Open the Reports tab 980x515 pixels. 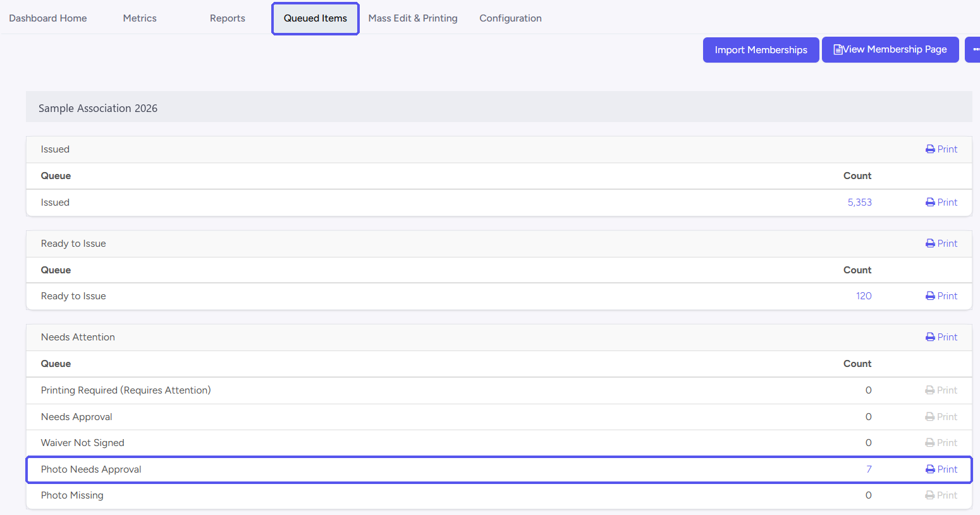(228, 18)
